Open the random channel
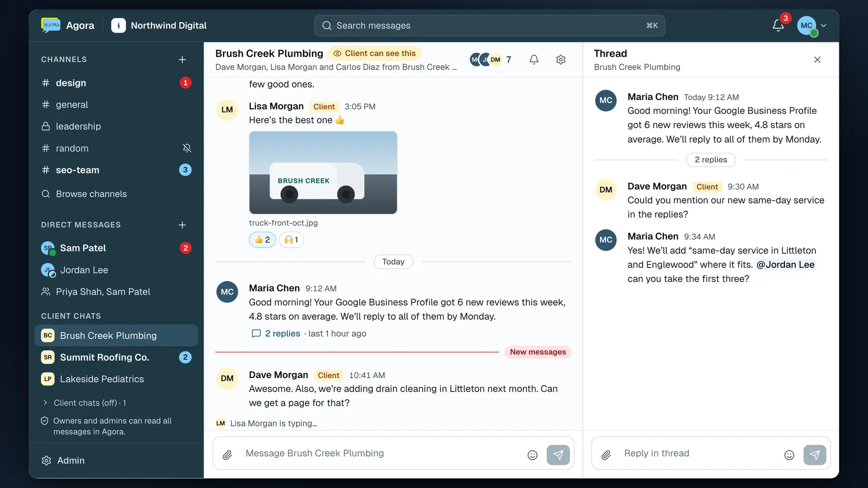Screen dimensions: 868x488 click(x=116, y=148)
